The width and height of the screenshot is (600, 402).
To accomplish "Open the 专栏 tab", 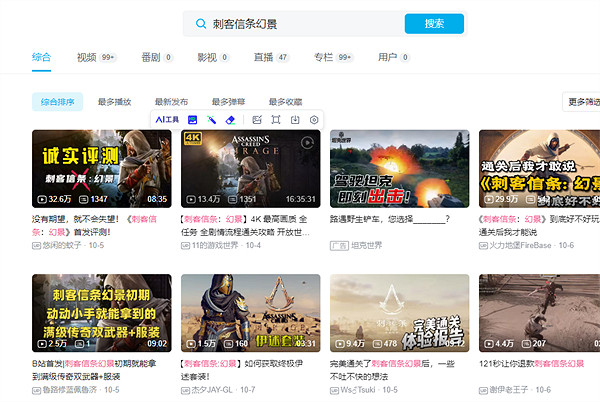I will (x=322, y=57).
